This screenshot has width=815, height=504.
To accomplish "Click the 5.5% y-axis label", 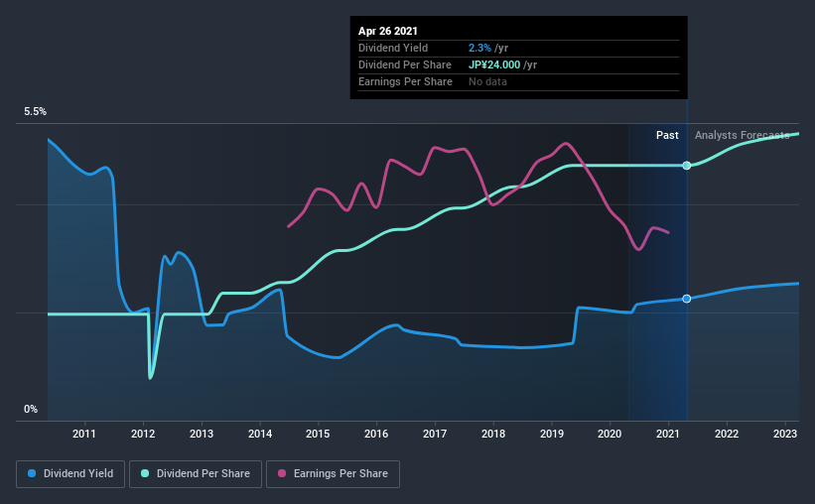I will [x=35, y=112].
